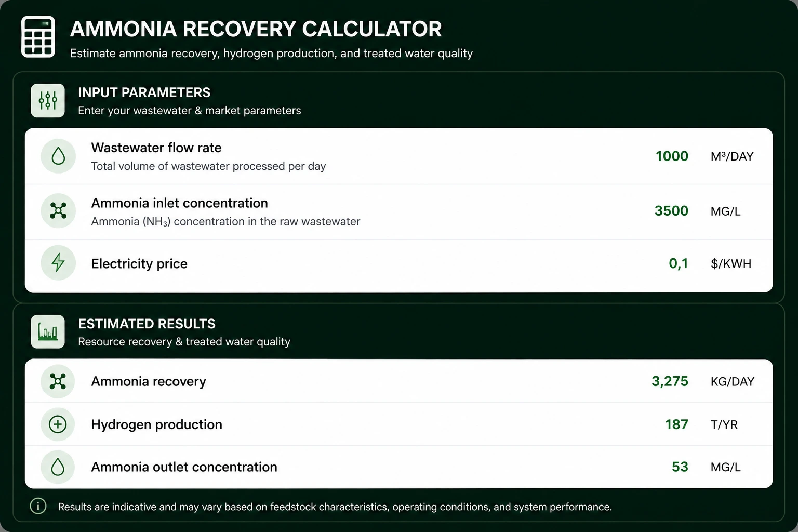Click the lightning bolt icon for Electricity price

(58, 263)
